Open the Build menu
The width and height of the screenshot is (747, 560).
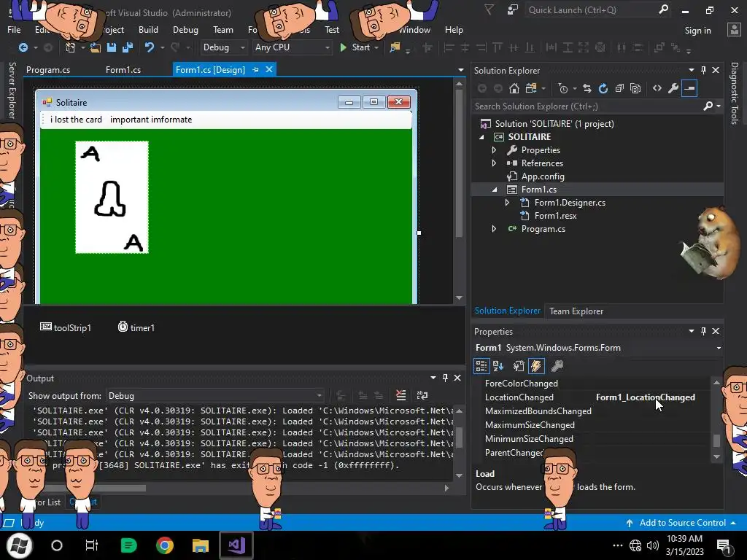148,29
